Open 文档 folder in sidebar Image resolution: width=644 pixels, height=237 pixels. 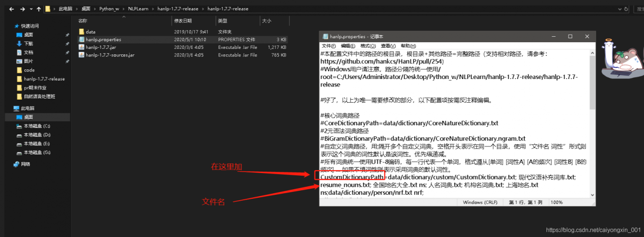[x=28, y=52]
